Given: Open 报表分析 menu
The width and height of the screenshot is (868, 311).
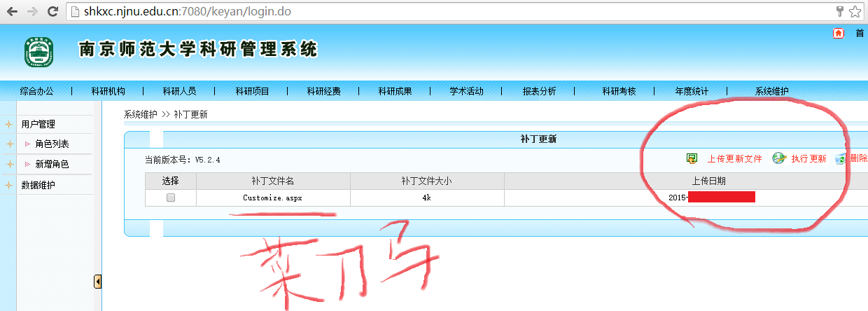Looking at the screenshot, I should pos(539,91).
